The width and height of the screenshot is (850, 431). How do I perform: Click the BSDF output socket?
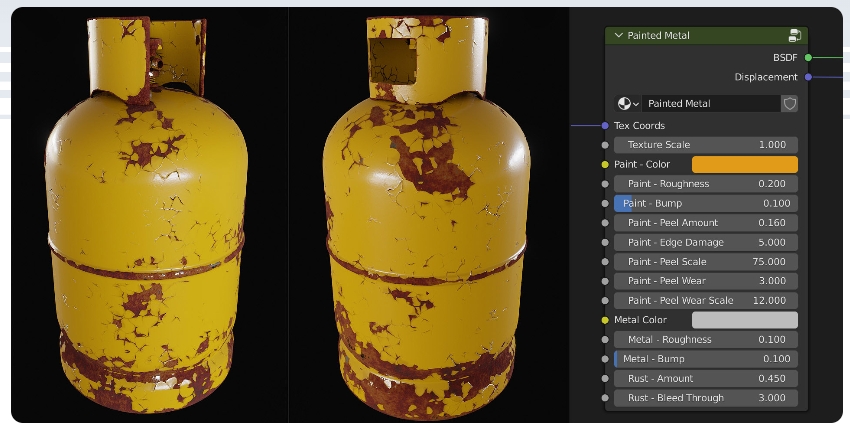[x=808, y=57]
